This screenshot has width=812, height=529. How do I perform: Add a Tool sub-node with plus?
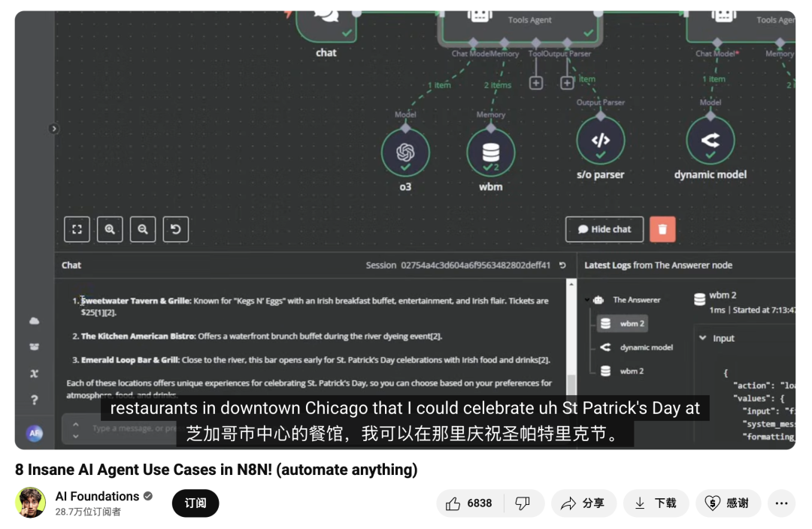[x=536, y=83]
